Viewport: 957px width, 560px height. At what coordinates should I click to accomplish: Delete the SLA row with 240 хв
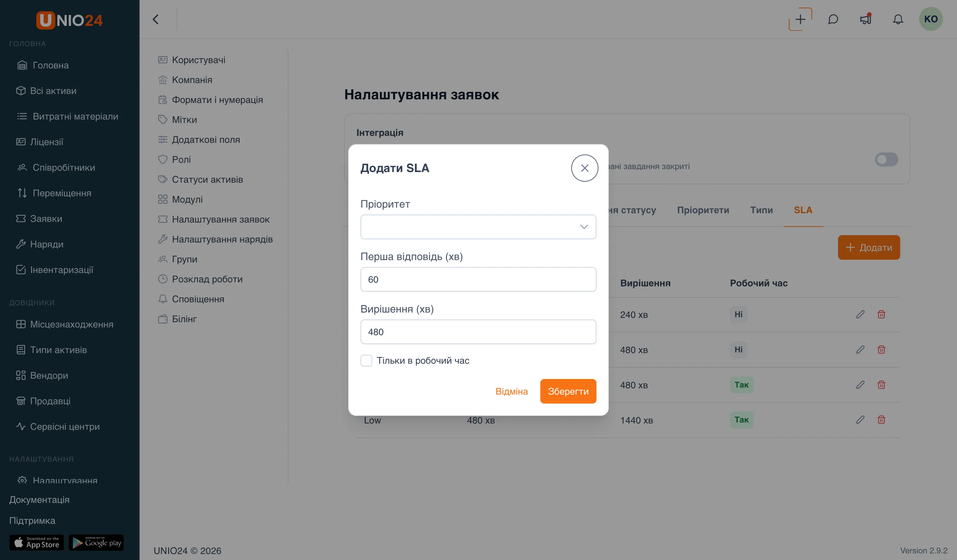pos(881,314)
